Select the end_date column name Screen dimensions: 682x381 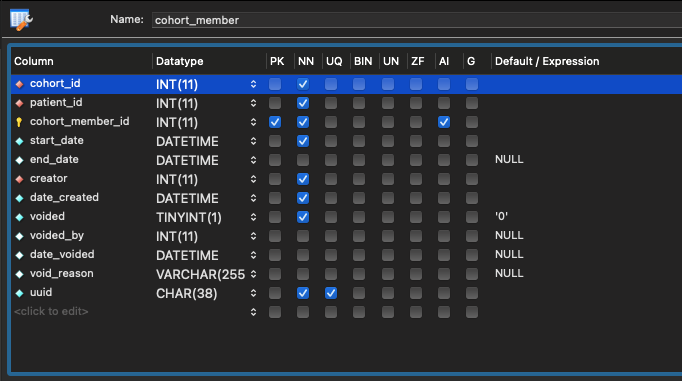(x=54, y=160)
